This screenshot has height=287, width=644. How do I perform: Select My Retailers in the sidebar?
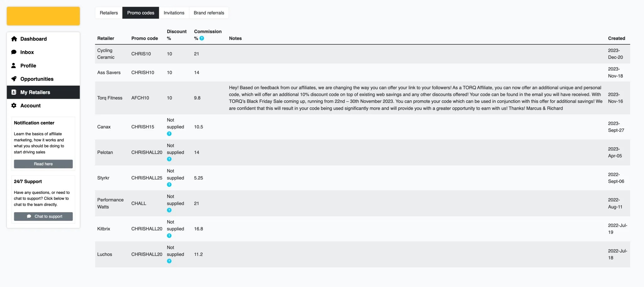[x=43, y=92]
